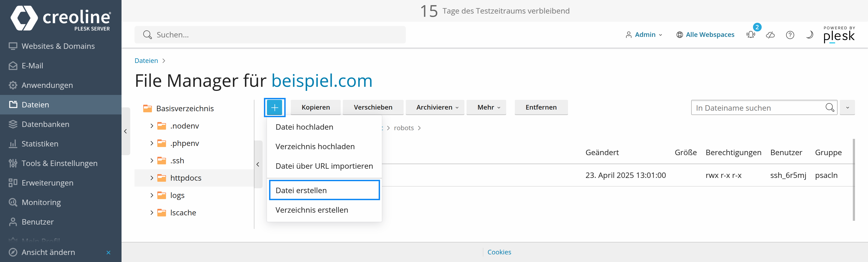
Task: Choose Datei hochladen from menu
Action: 324,127
